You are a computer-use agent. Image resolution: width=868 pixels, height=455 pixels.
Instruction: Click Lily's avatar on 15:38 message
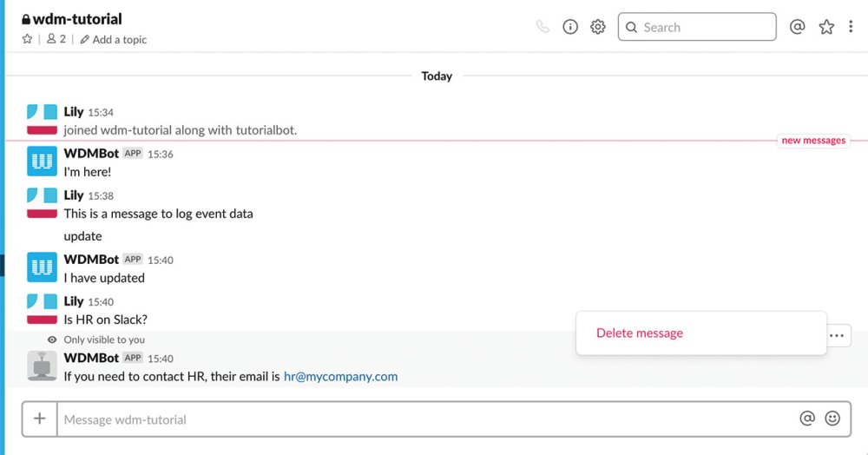click(42, 203)
